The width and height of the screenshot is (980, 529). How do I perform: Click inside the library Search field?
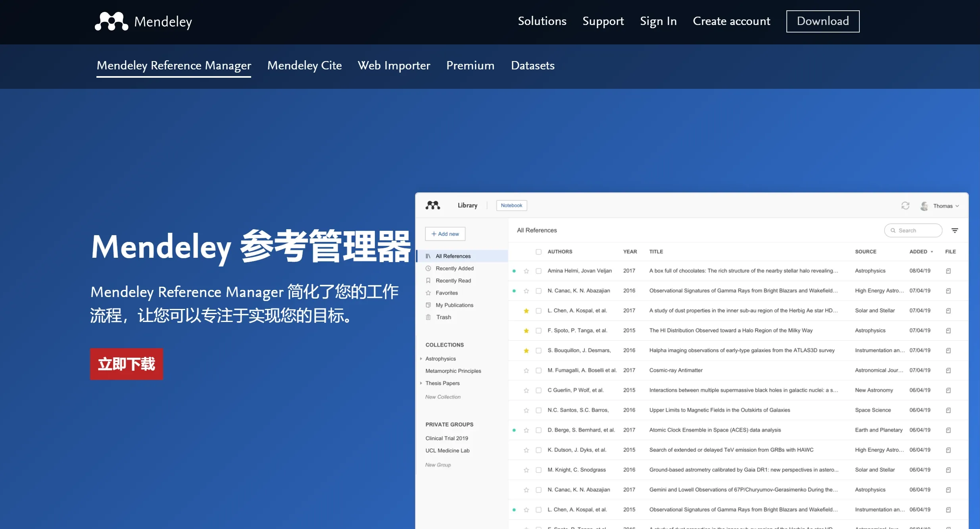click(913, 230)
